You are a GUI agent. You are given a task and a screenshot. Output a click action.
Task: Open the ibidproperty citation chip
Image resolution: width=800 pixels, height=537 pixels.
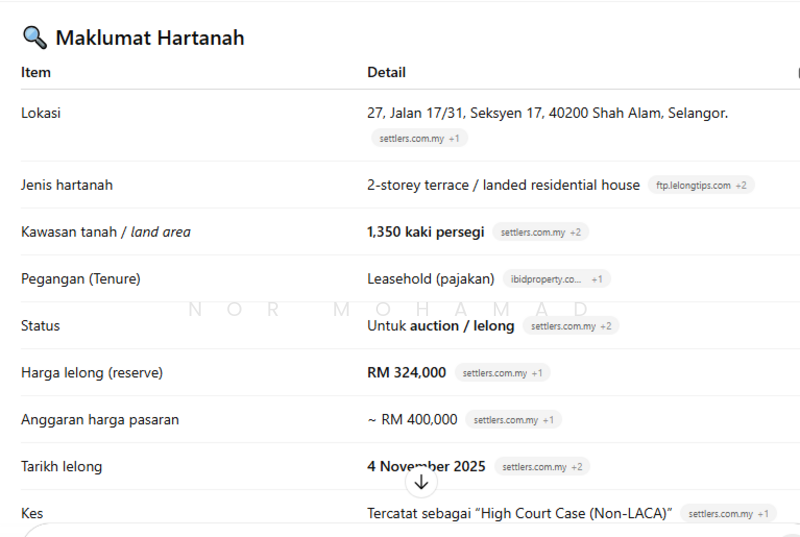click(x=555, y=279)
